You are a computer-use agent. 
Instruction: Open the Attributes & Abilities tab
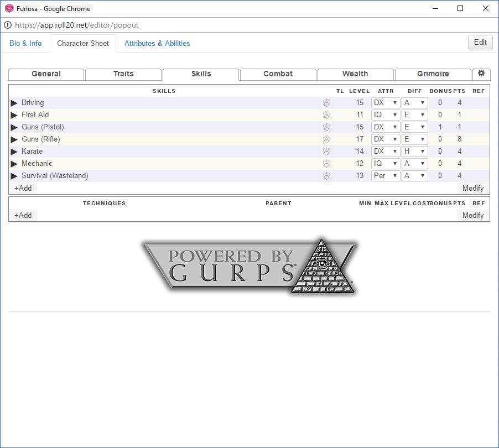coord(157,43)
